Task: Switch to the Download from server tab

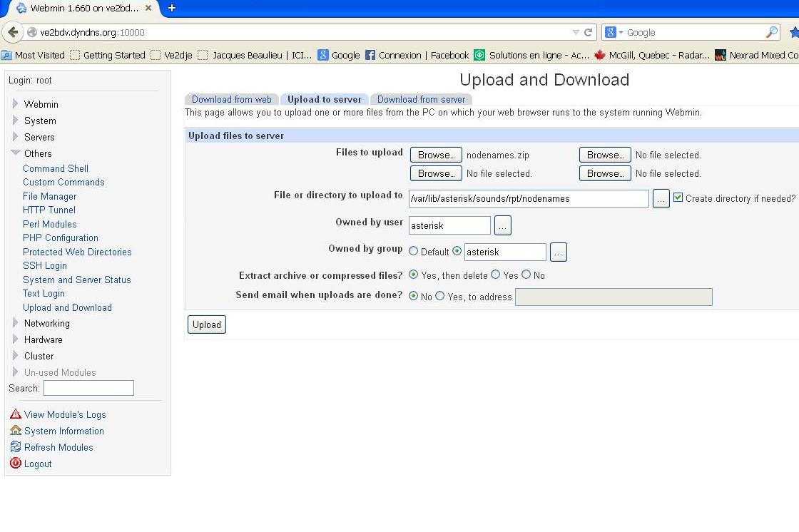Action: click(x=421, y=99)
